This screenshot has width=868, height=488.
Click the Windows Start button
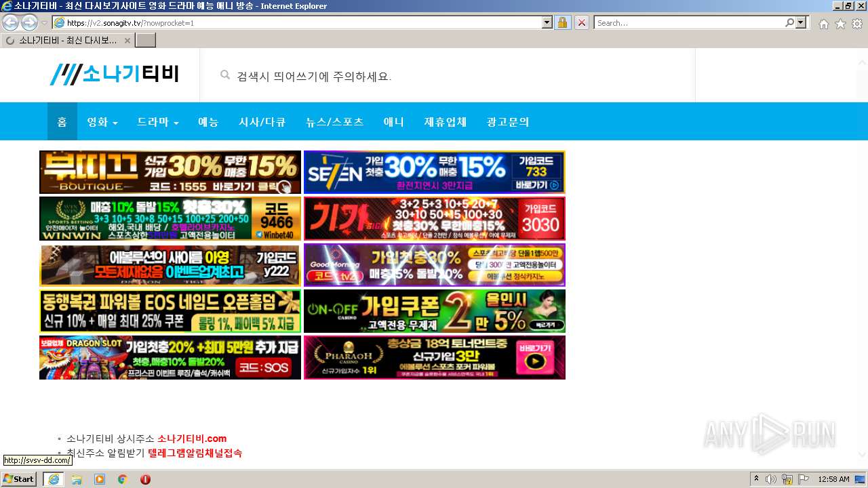click(x=19, y=479)
